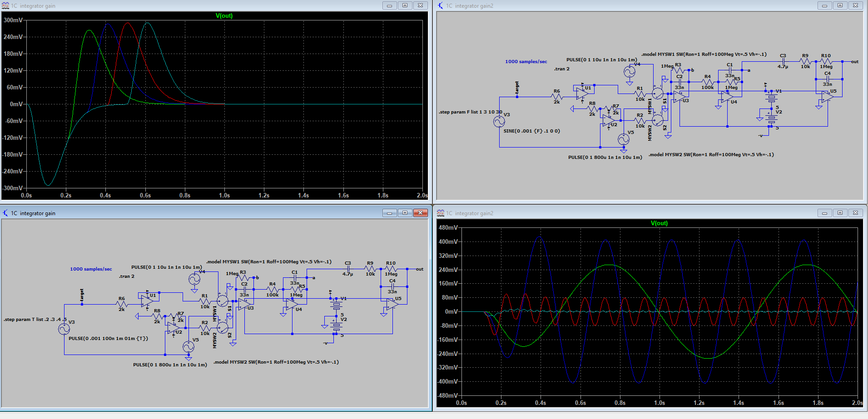The height and width of the screenshot is (419, 868).
Task: Select capacitor C3 in the gain2 schematic
Action: coord(783,61)
